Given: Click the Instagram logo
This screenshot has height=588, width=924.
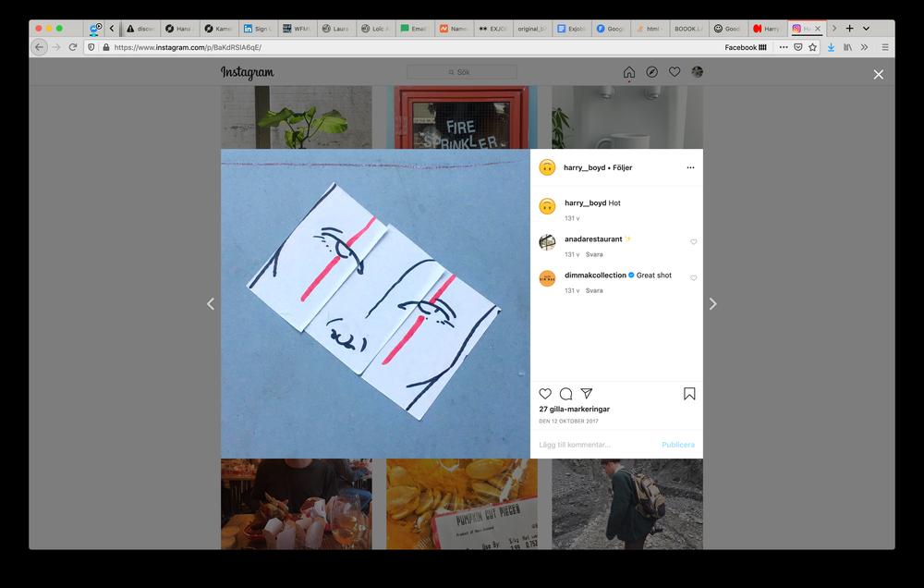Looking at the screenshot, I should pyautogui.click(x=248, y=72).
